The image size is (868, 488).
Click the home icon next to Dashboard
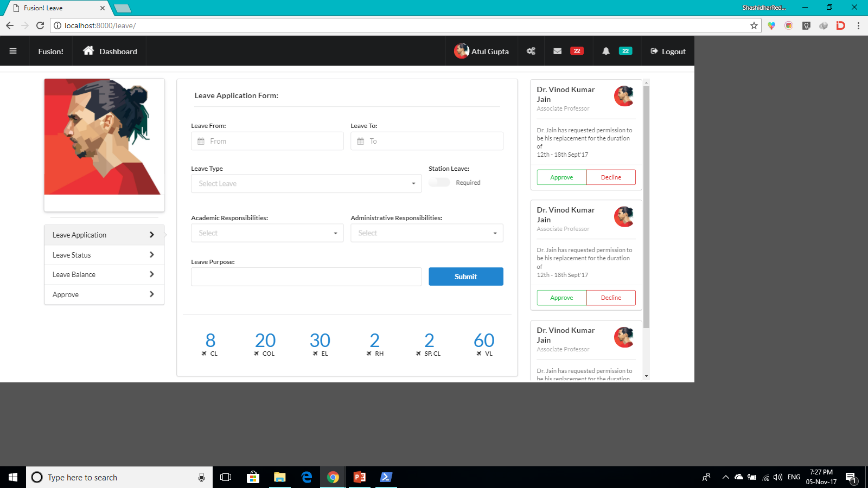click(x=88, y=50)
